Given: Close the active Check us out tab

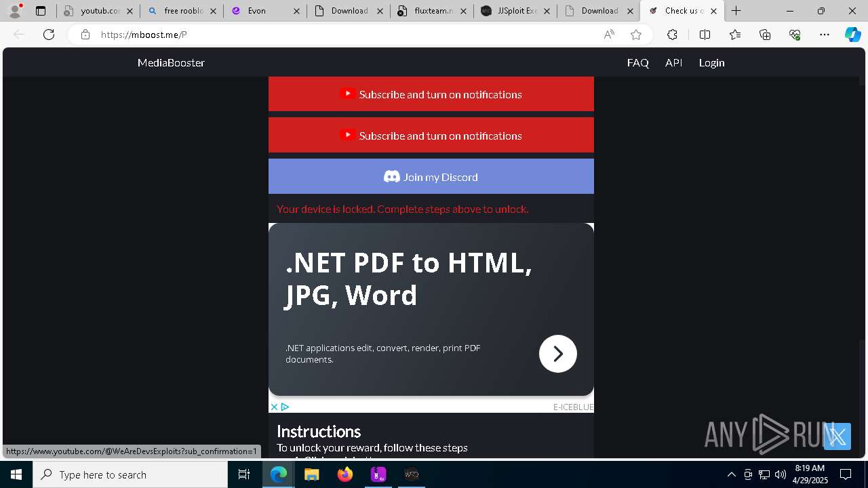Looking at the screenshot, I should 713,11.
